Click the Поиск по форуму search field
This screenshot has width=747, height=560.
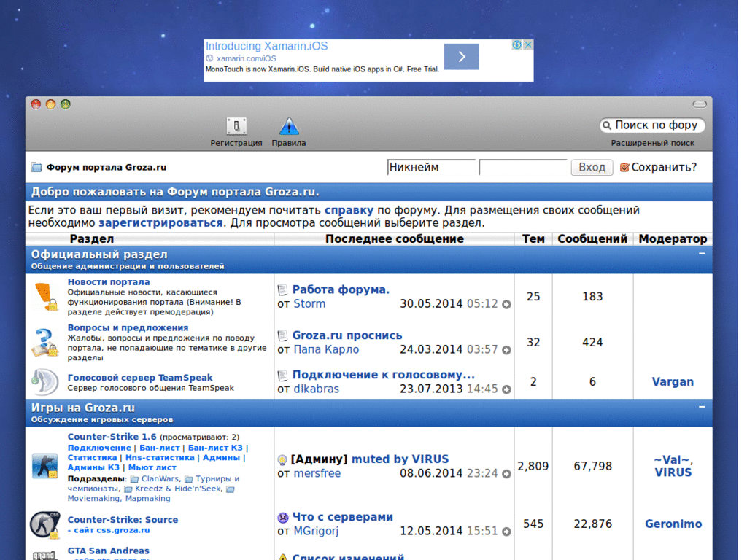(x=652, y=125)
